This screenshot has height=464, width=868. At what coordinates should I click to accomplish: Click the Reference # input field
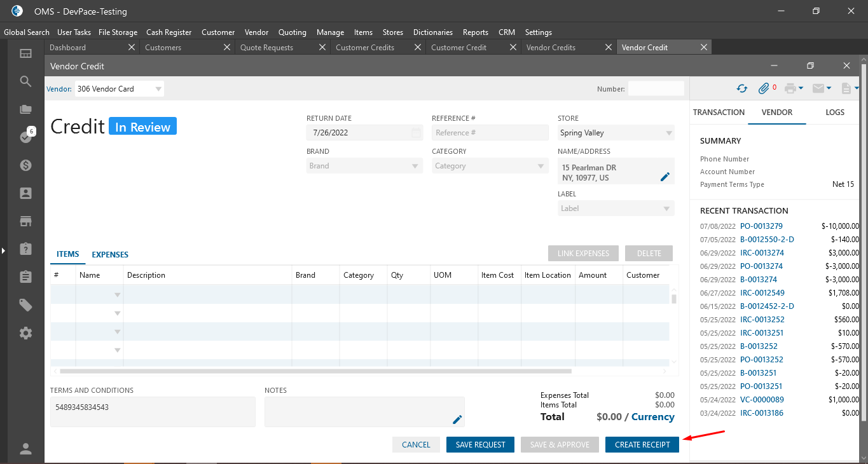(x=490, y=133)
